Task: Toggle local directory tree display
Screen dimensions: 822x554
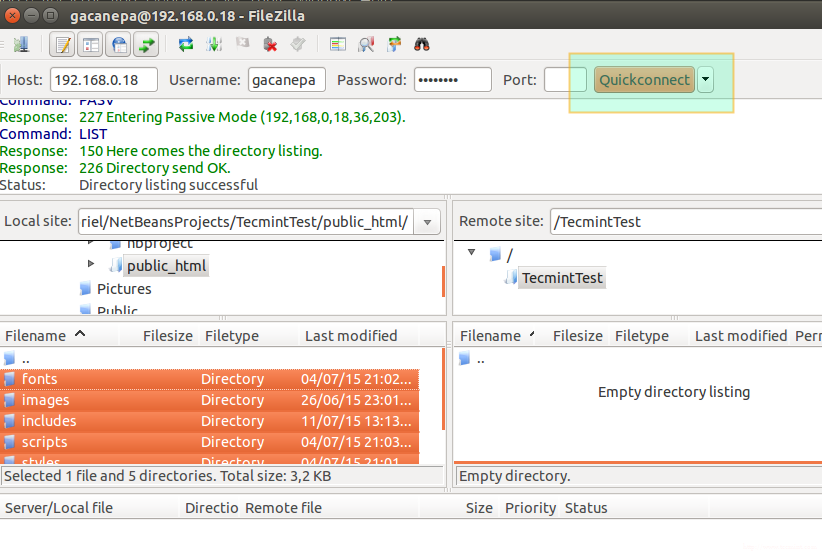Action: (91, 44)
